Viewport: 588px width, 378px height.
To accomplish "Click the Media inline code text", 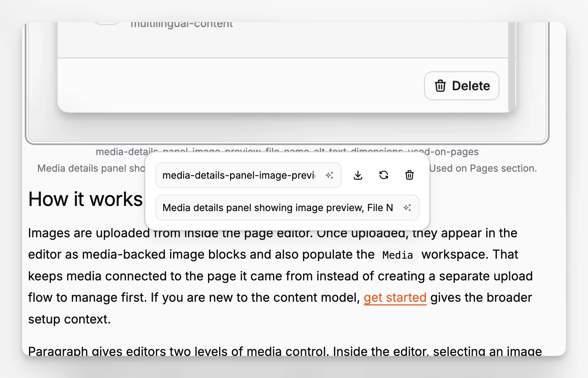I will (x=398, y=255).
